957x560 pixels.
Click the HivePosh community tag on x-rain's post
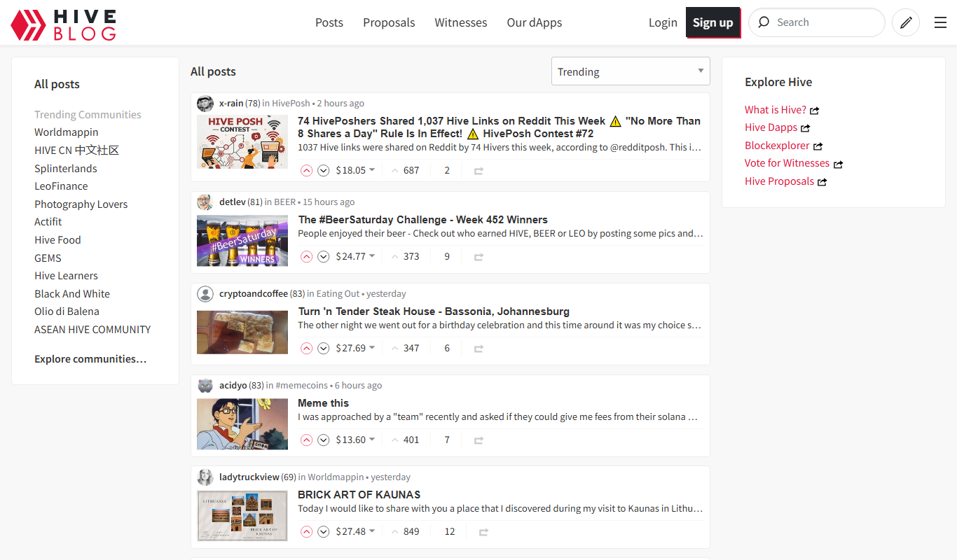coord(291,103)
